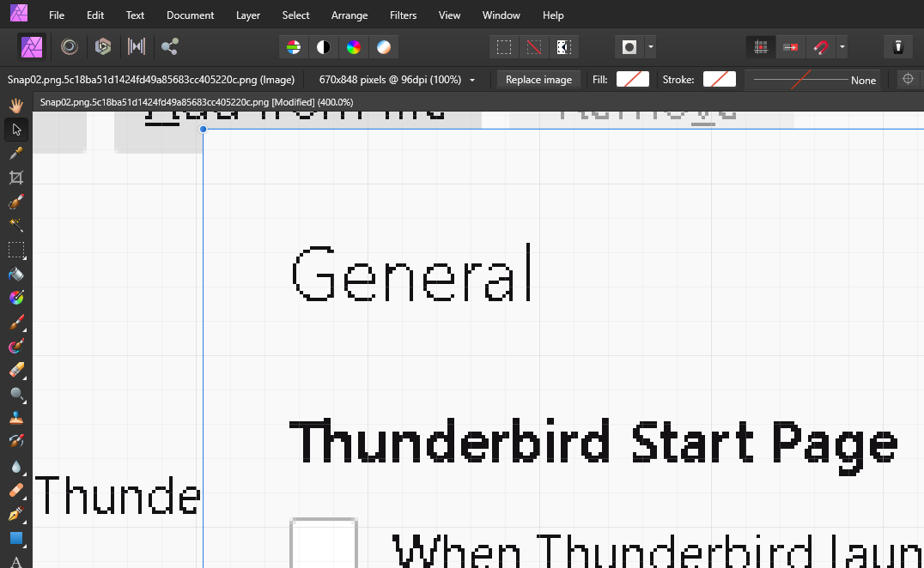Select the Blur Brush droplet tool
Viewport: 924px width, 568px height.
pos(16,467)
